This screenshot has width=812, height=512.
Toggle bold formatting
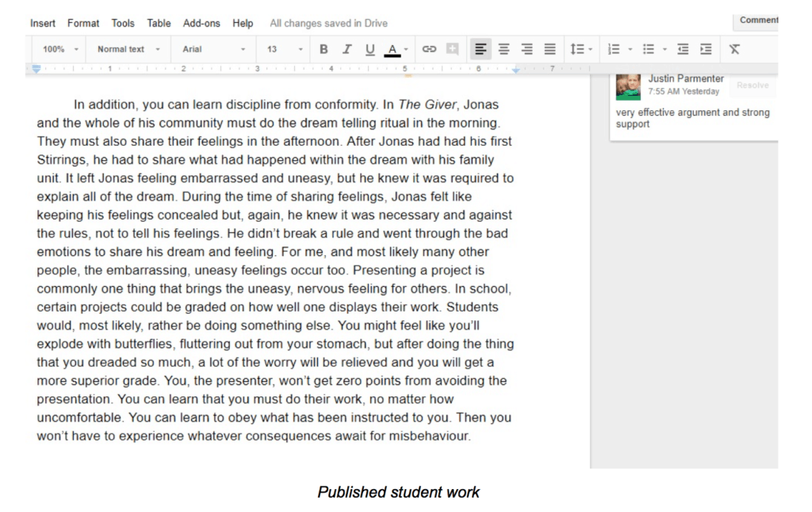tap(324, 49)
